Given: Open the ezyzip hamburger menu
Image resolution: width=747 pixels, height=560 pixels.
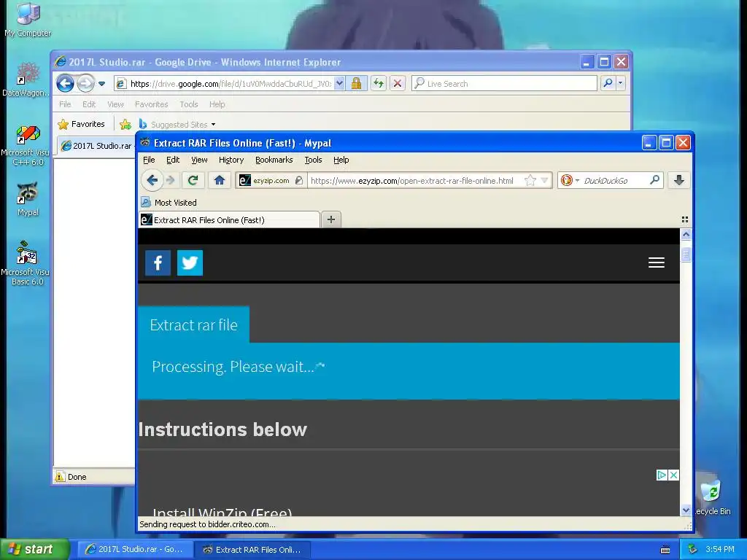Looking at the screenshot, I should pos(656,262).
